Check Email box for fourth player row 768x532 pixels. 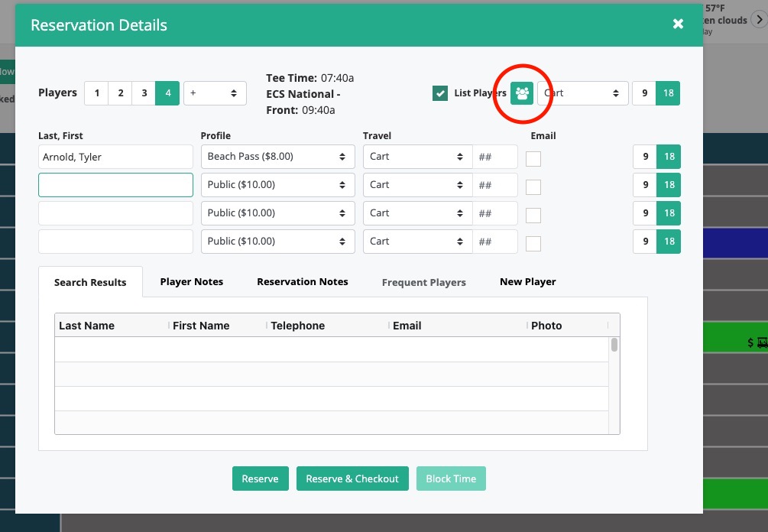(x=533, y=244)
